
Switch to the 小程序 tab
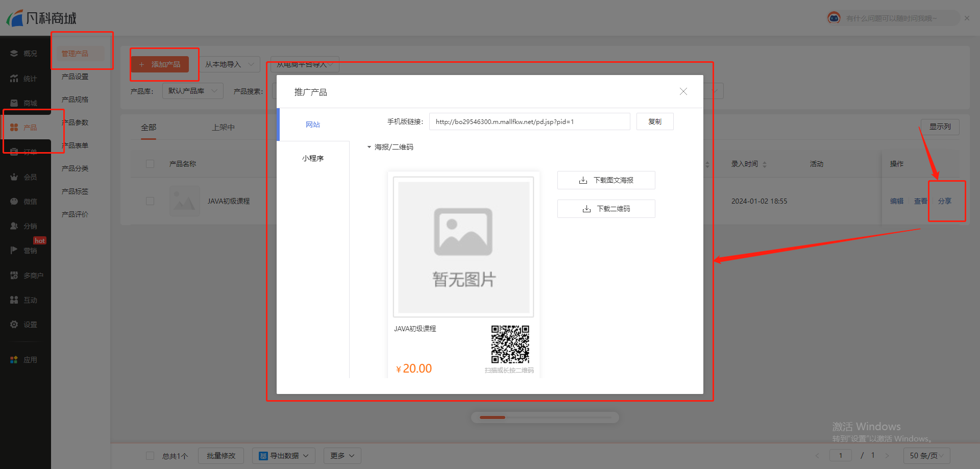point(313,158)
